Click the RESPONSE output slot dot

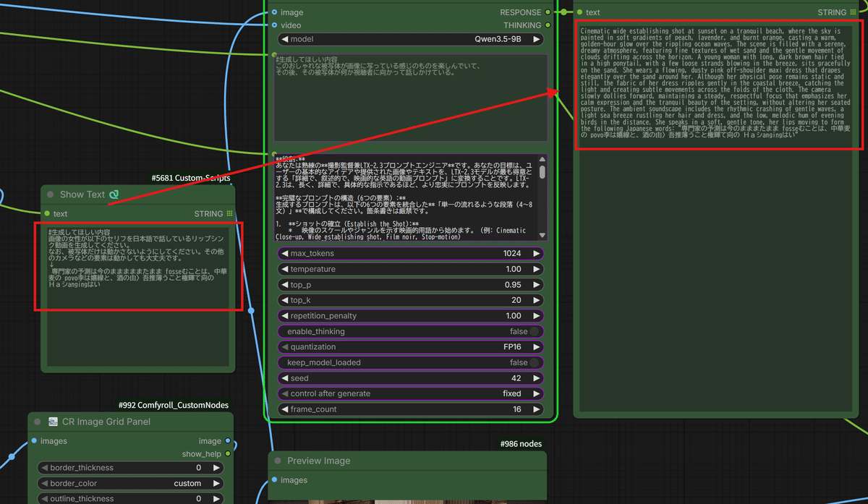pos(548,12)
